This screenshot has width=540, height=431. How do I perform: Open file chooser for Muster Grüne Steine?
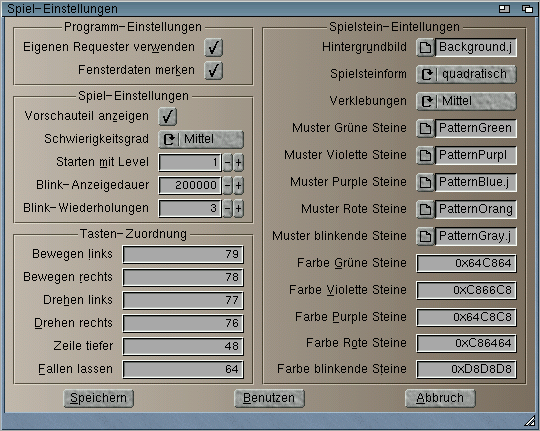(425, 129)
